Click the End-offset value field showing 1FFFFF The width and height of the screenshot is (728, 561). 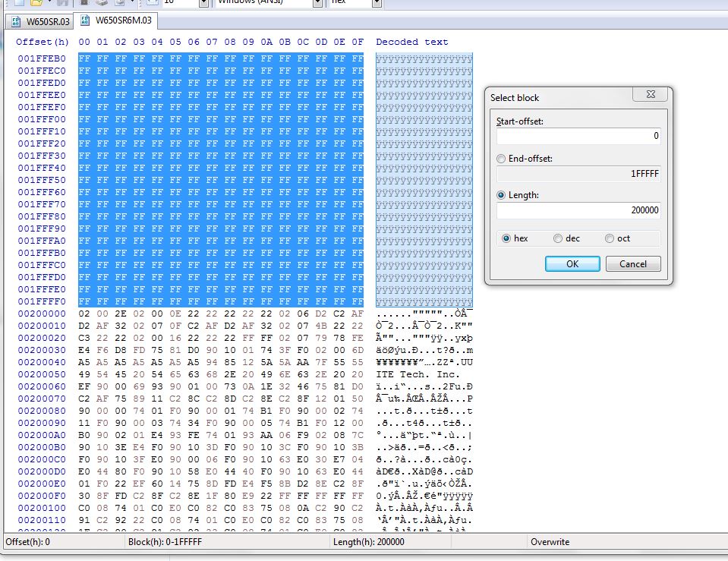click(578, 174)
